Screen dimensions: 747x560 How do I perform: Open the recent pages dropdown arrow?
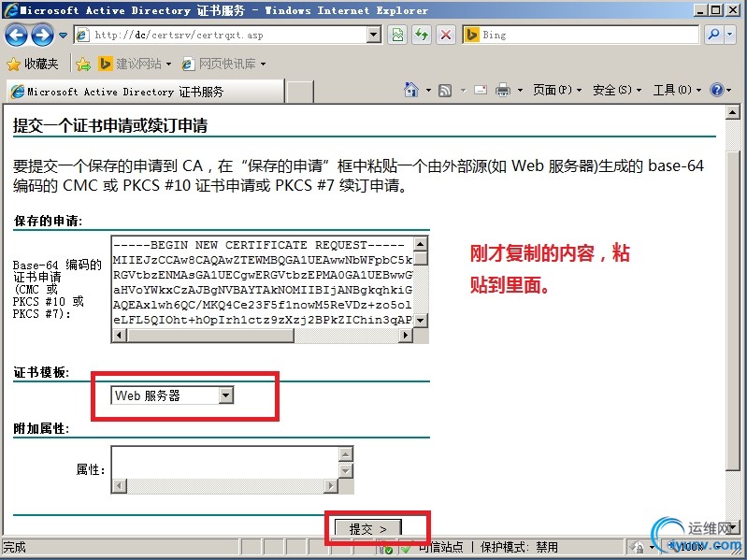63,36
